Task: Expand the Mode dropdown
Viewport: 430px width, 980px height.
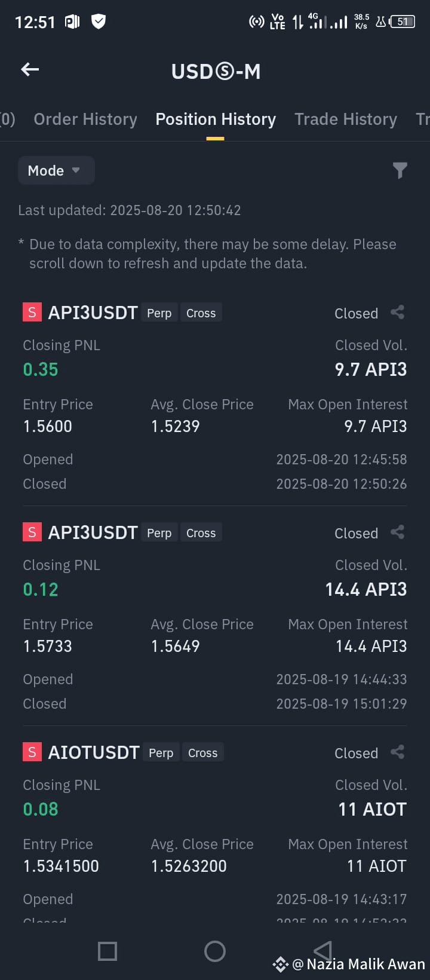Action: tap(56, 170)
